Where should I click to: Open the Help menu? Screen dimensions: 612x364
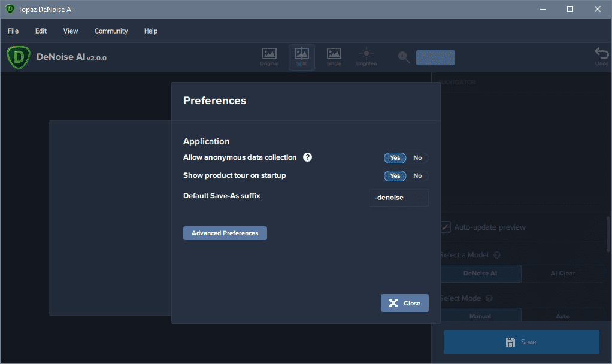click(151, 31)
